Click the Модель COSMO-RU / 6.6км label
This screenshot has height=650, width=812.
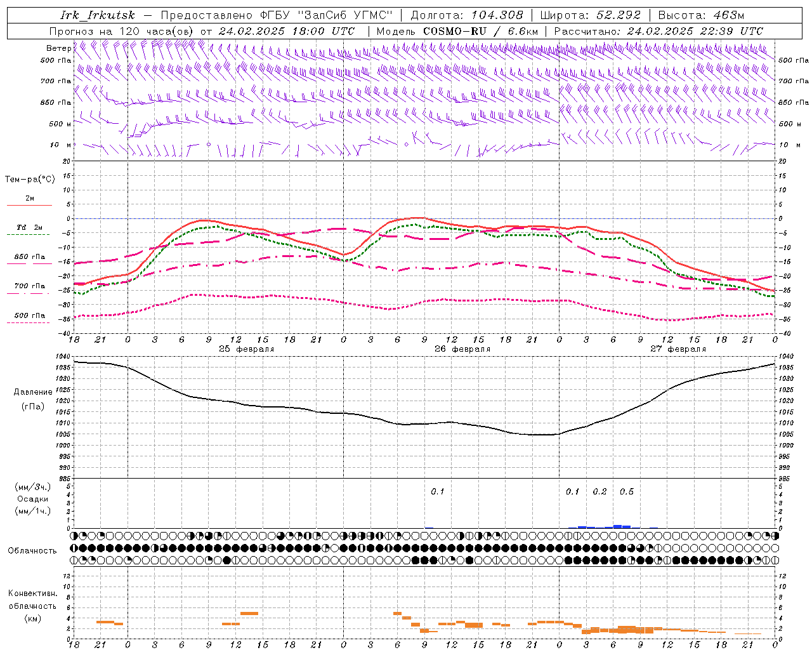(x=457, y=31)
